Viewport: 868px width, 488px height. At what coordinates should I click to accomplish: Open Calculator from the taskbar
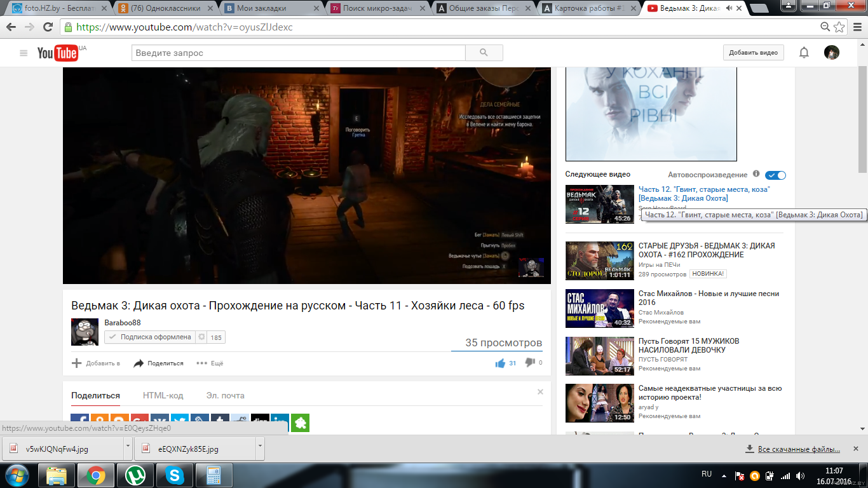click(x=214, y=475)
